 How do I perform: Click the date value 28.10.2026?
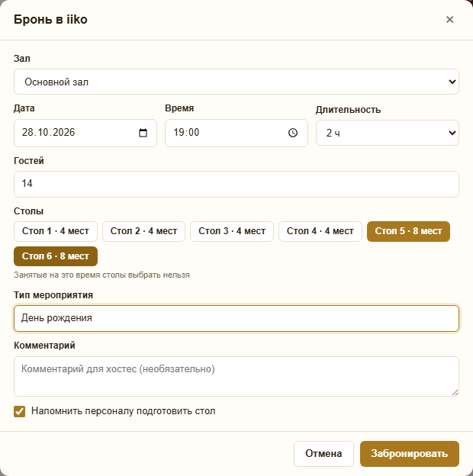48,133
